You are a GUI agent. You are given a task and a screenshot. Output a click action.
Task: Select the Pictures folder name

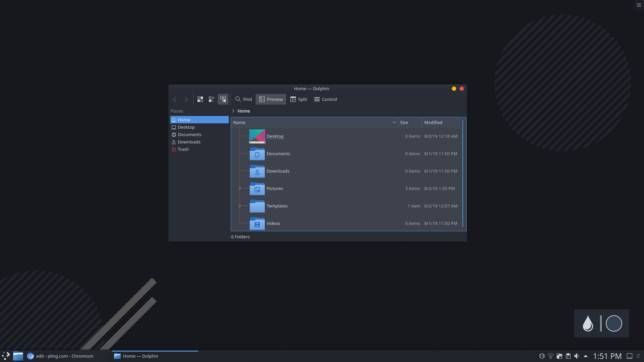click(275, 188)
